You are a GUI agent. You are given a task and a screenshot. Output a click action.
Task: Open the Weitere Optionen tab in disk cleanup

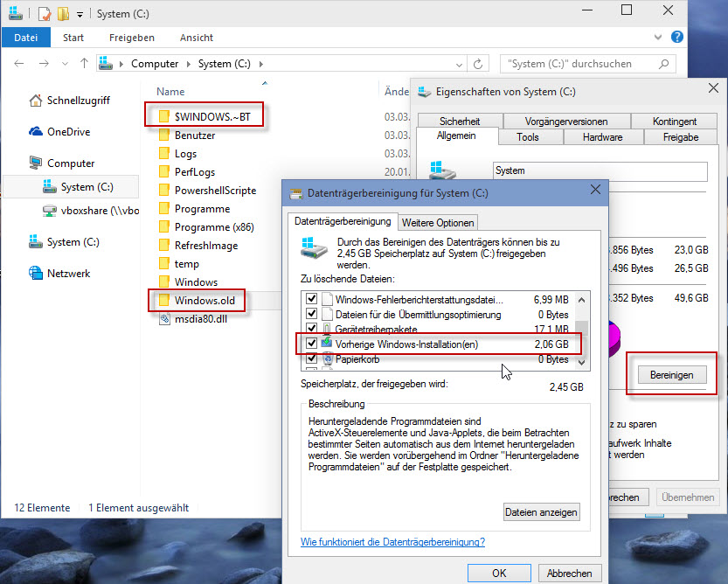pos(438,223)
